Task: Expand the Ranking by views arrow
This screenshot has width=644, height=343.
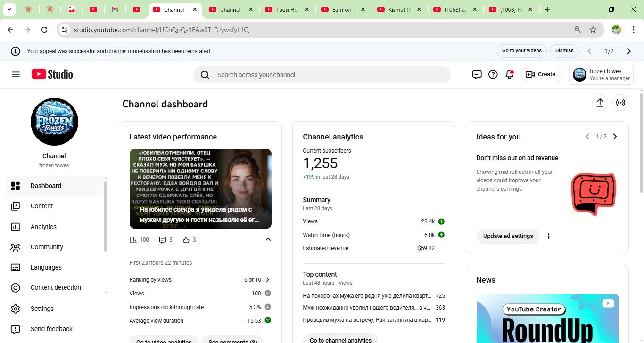Action: (267, 280)
